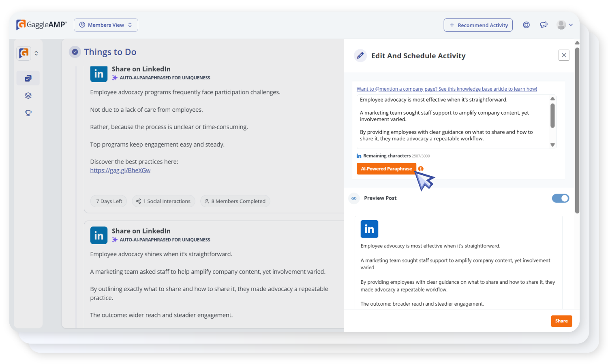The image size is (608, 364).
Task: Open the @mention knowledge base article link
Action: tap(447, 89)
